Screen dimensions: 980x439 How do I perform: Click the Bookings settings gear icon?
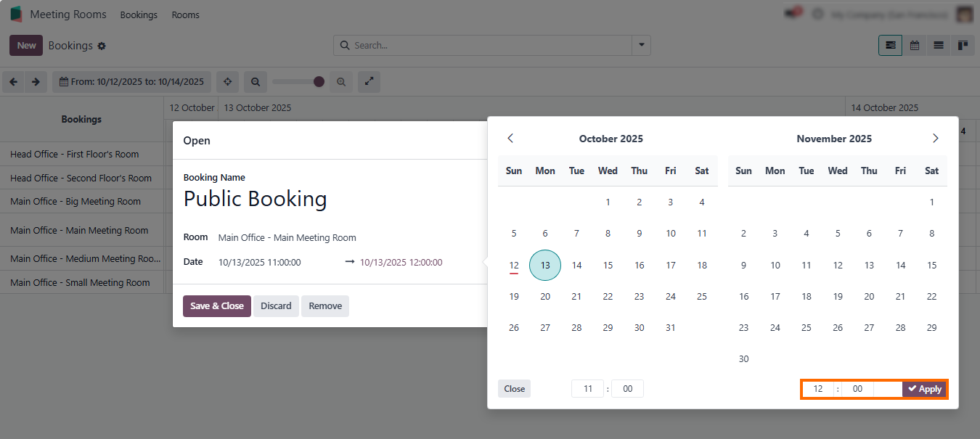(102, 46)
